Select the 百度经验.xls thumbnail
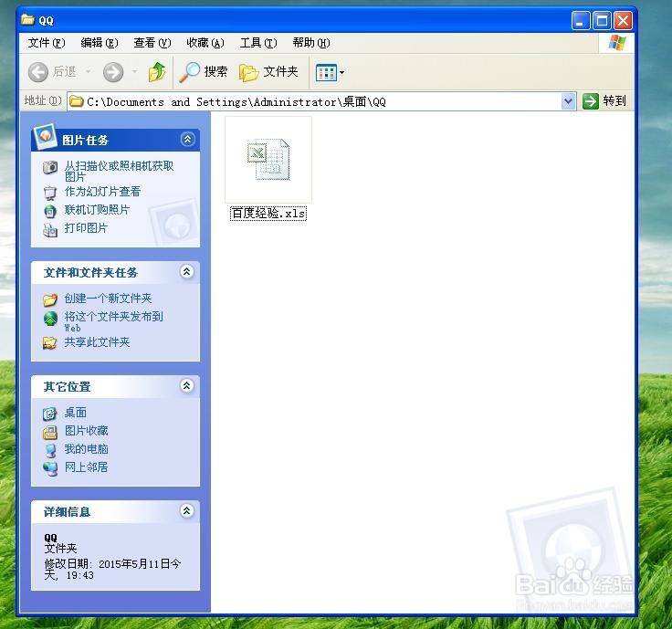 268,160
